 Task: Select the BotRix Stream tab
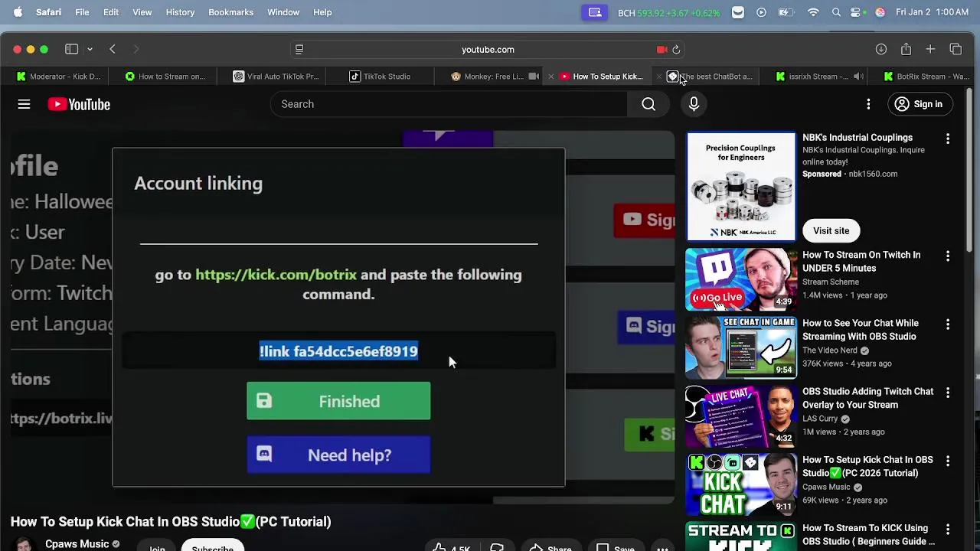tap(926, 77)
